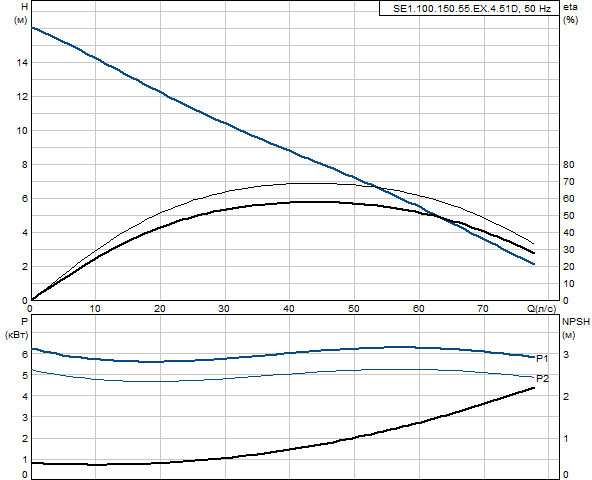This screenshot has height=480, width=592.
Task: Click the P1 power curve label
Action: point(542,358)
